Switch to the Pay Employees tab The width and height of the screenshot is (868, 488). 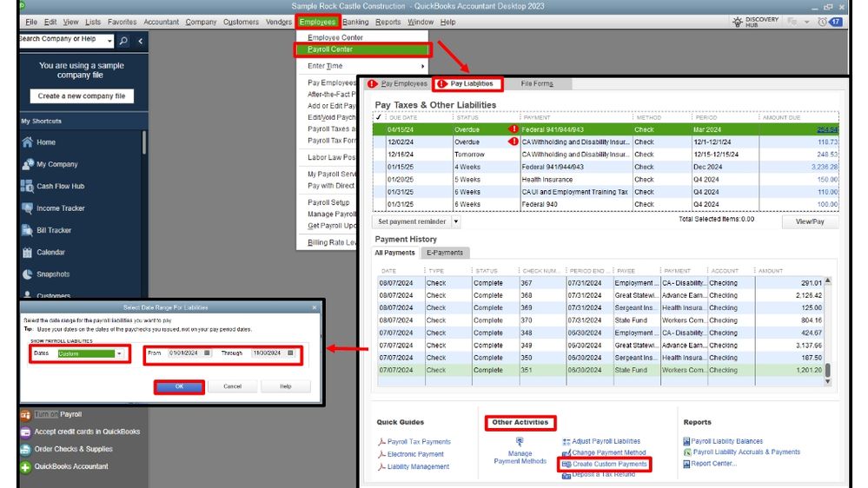tap(398, 84)
